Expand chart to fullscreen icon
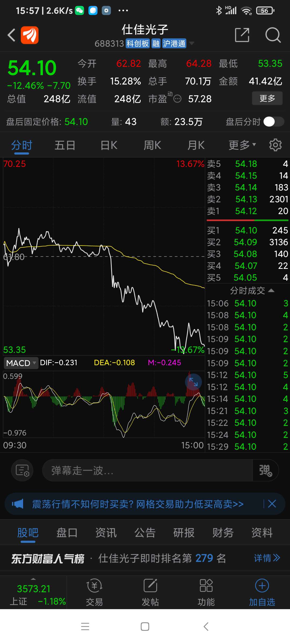 tap(193, 382)
